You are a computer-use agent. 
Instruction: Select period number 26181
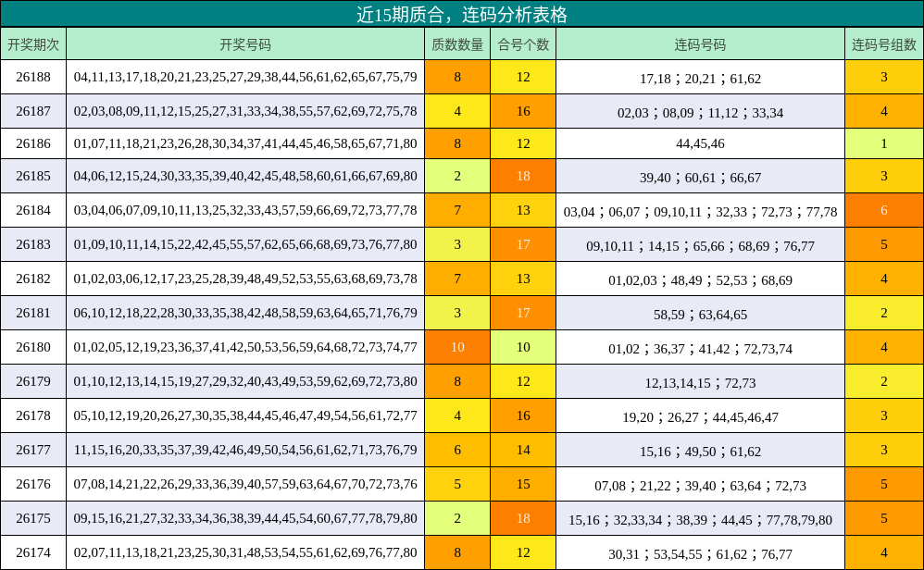click(x=33, y=313)
